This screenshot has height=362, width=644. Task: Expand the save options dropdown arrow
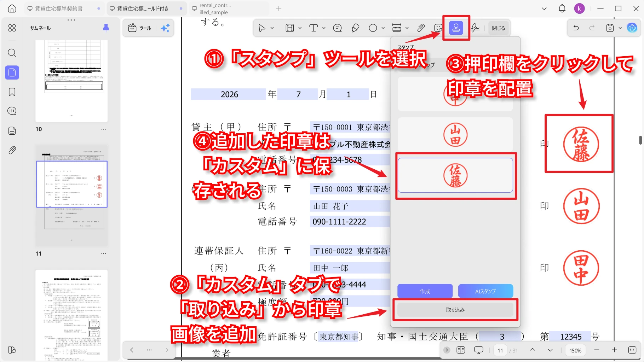(620, 28)
